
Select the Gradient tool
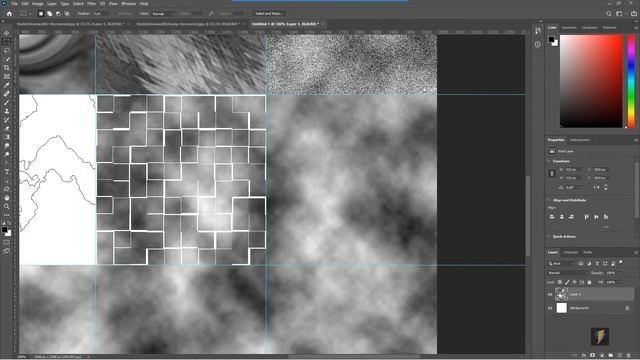coord(7,137)
